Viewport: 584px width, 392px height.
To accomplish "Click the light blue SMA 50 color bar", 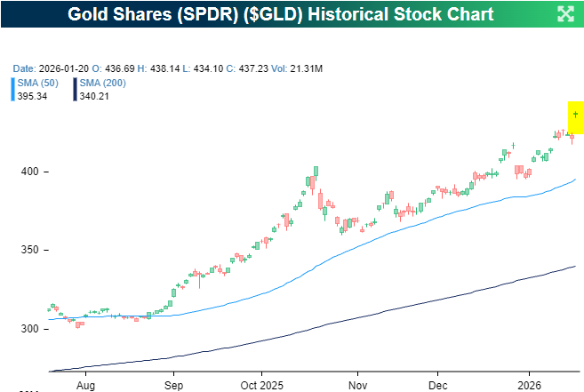I will coord(13,88).
